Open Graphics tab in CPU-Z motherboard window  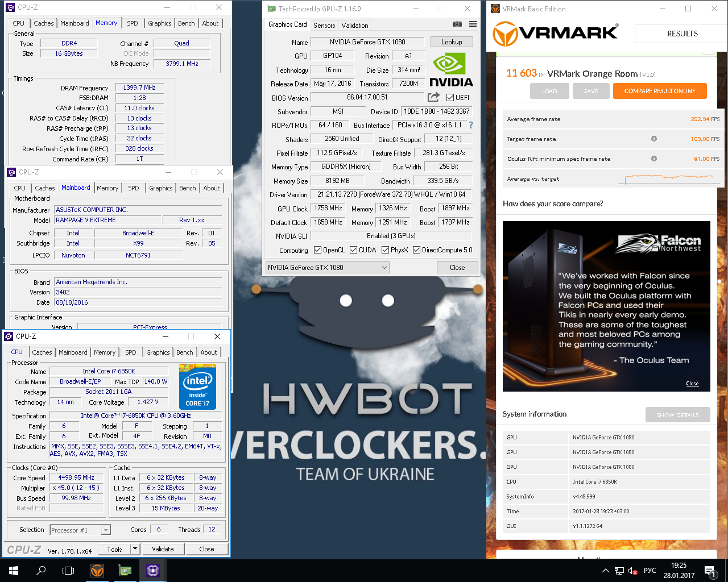(161, 188)
